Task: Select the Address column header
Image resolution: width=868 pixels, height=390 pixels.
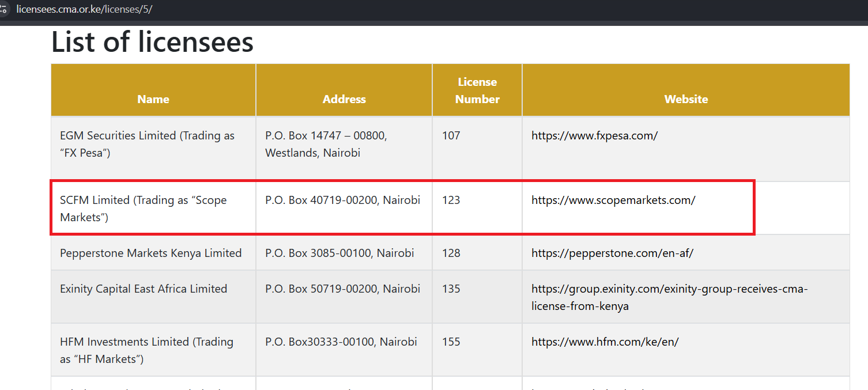Action: (344, 99)
